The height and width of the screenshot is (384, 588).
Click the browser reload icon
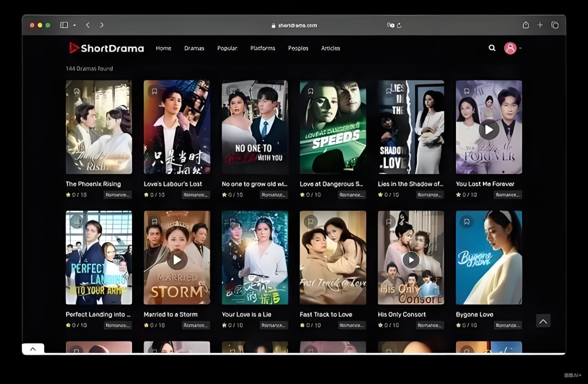[x=399, y=25]
